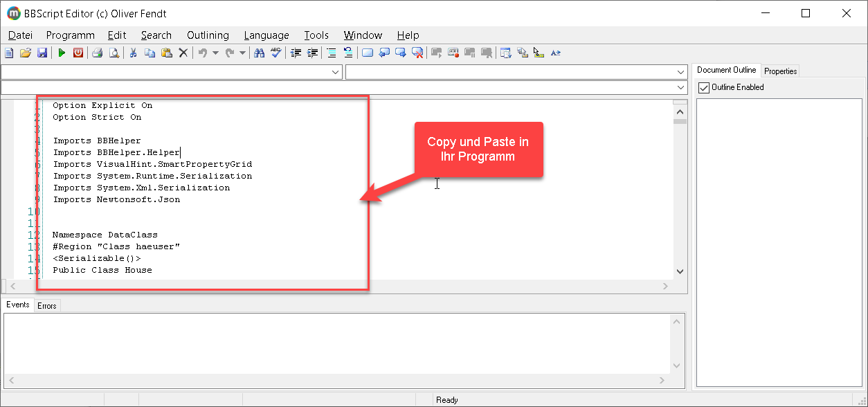Click the BBScript Editor app icon in title bar
This screenshot has height=407, width=868.
pyautogui.click(x=13, y=13)
